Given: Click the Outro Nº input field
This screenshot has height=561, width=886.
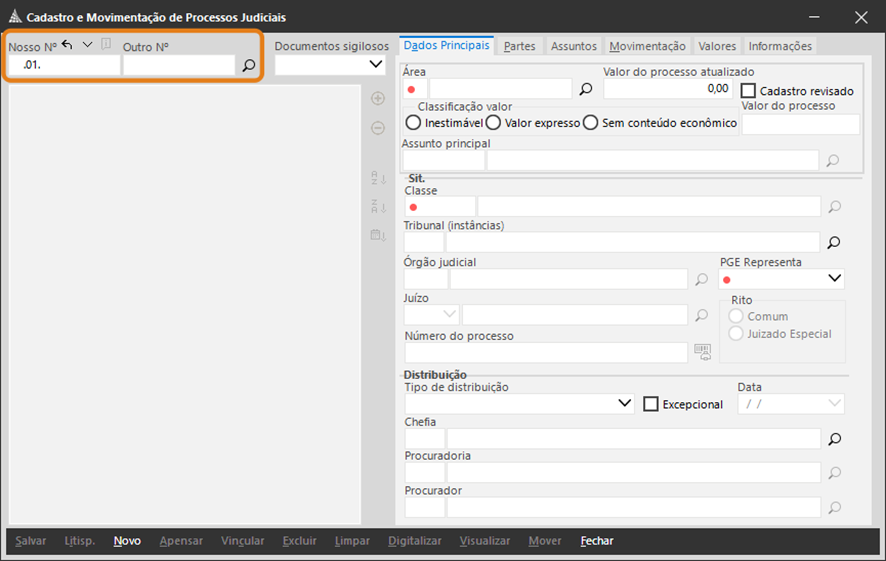Looking at the screenshot, I should click(178, 65).
